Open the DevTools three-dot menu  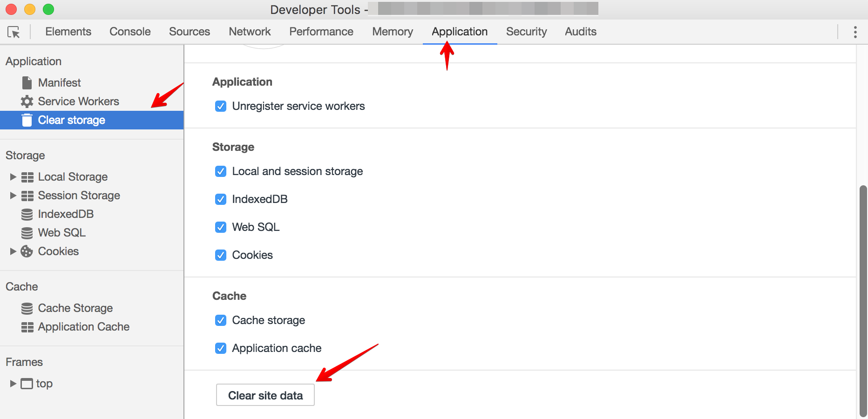point(855,32)
